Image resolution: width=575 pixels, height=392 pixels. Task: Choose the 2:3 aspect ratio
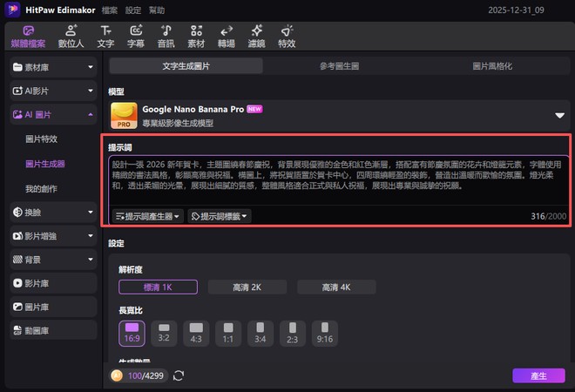(x=292, y=334)
